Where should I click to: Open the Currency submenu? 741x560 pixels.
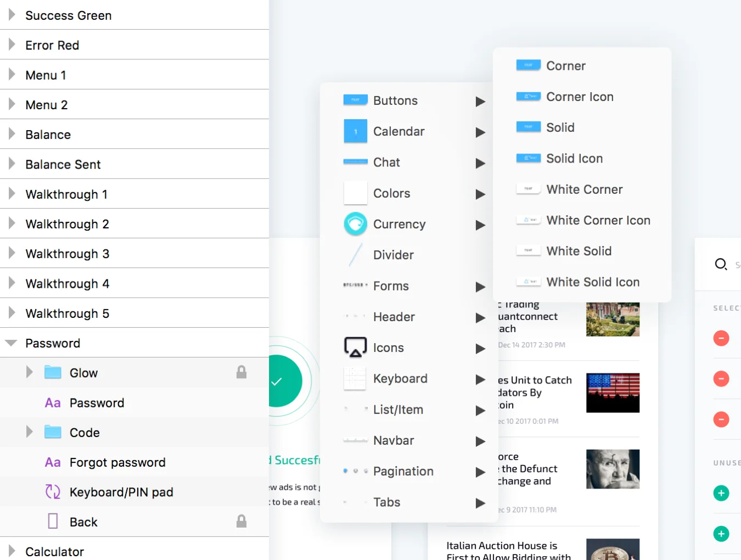(x=409, y=224)
